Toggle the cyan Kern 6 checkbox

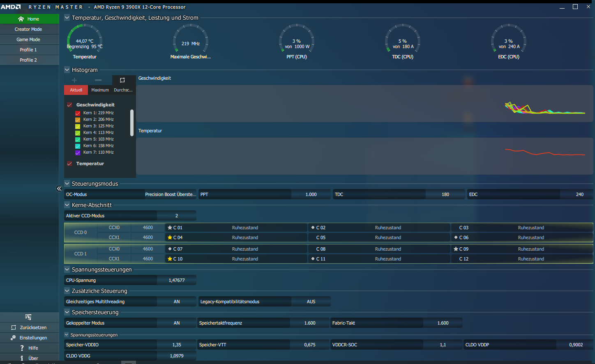[78, 146]
